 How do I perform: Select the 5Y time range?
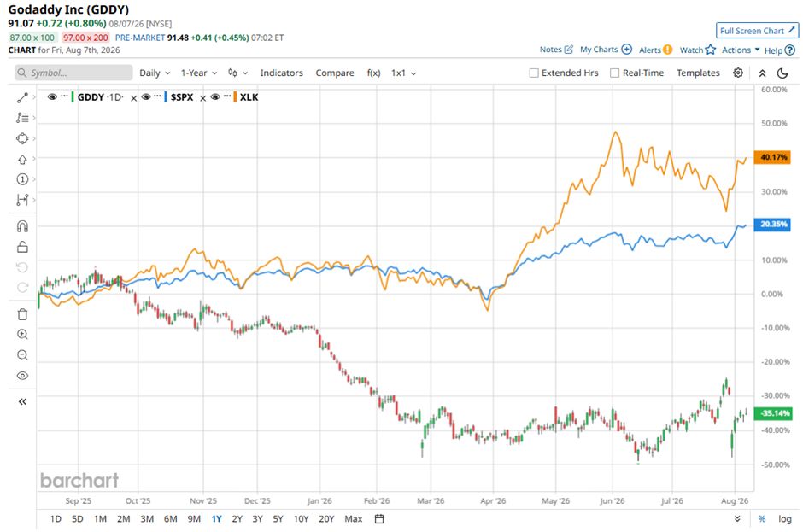(278, 518)
